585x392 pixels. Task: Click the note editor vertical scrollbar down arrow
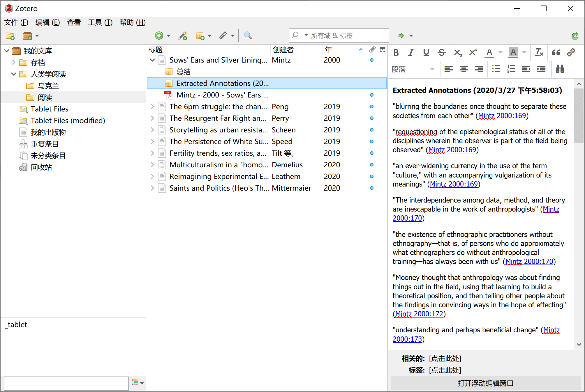(579, 345)
